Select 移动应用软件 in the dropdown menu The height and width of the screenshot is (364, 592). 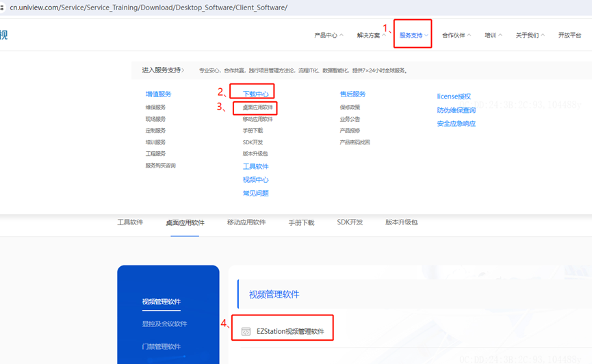(x=257, y=119)
